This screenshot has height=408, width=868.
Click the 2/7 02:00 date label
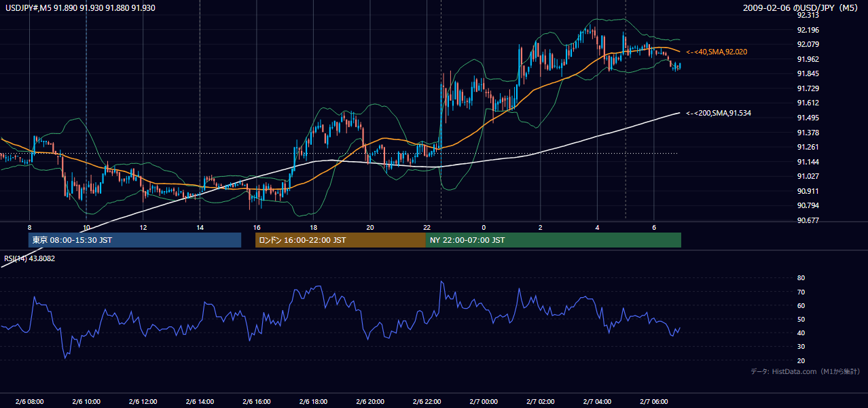(x=541, y=402)
